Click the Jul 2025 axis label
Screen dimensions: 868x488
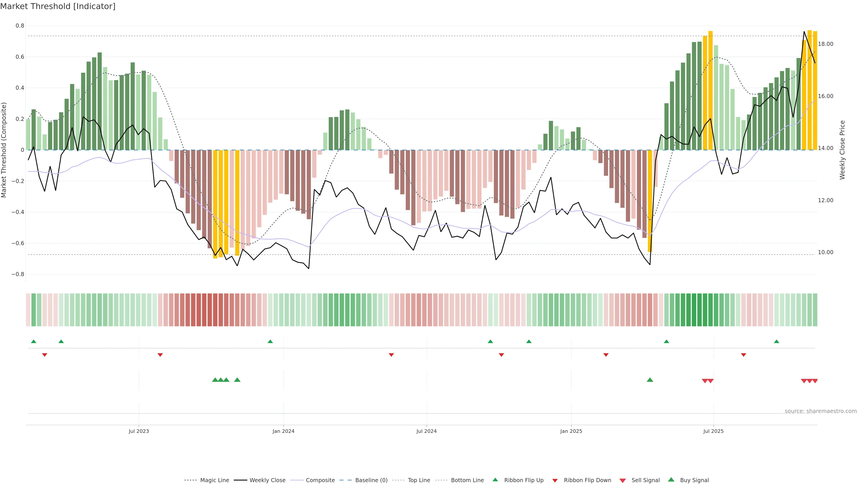click(713, 431)
